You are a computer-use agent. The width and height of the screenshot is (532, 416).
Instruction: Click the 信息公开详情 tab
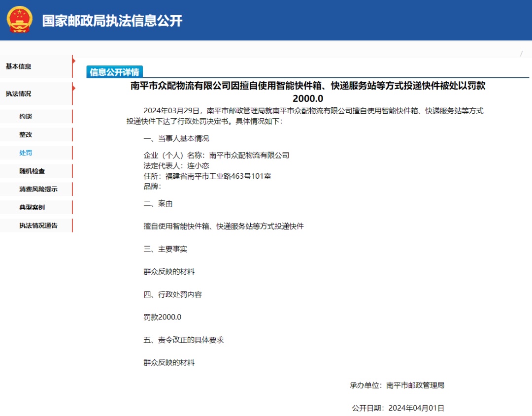pyautogui.click(x=115, y=72)
